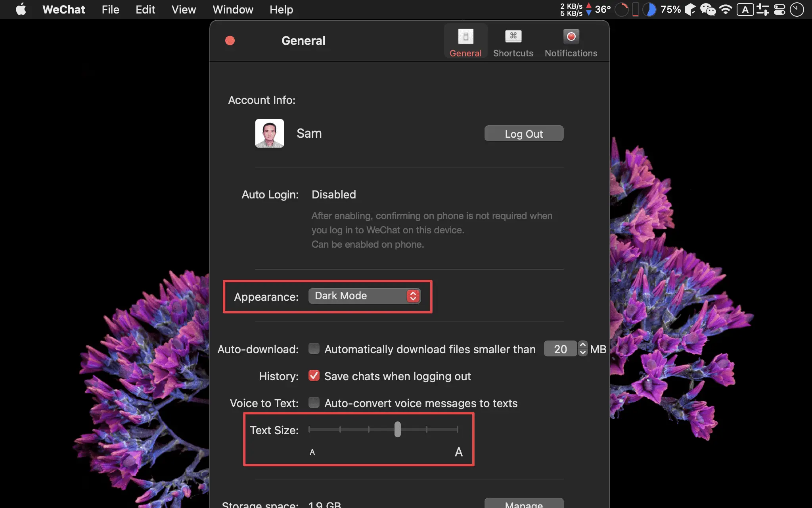Open the sliders tuning menu bar icon
Image resolution: width=812 pixels, height=508 pixels.
(x=762, y=10)
